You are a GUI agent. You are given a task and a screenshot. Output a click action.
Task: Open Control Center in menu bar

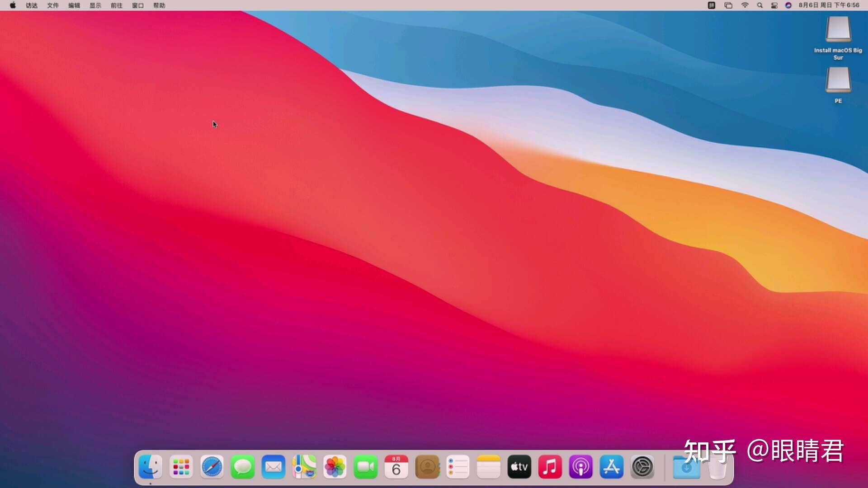pos(774,5)
